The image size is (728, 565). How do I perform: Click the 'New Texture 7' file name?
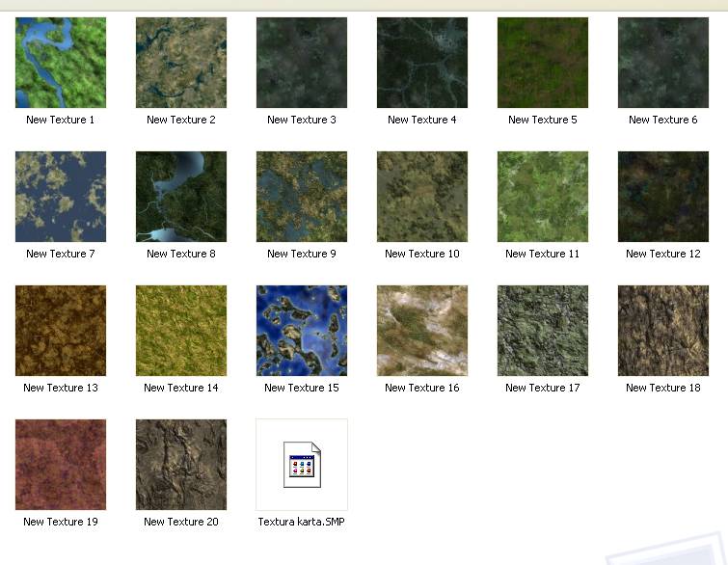61,254
